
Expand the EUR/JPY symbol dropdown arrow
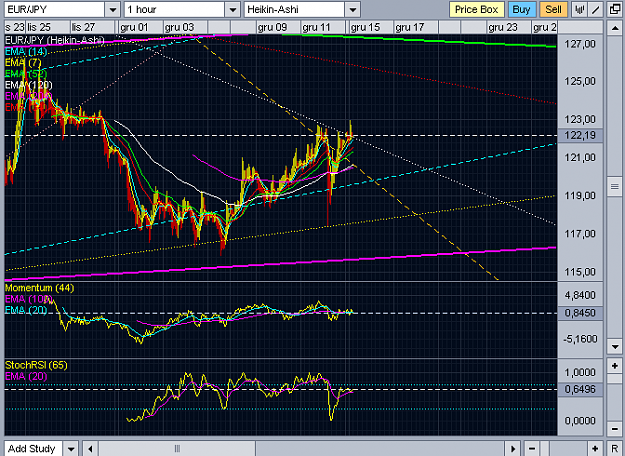coord(113,10)
